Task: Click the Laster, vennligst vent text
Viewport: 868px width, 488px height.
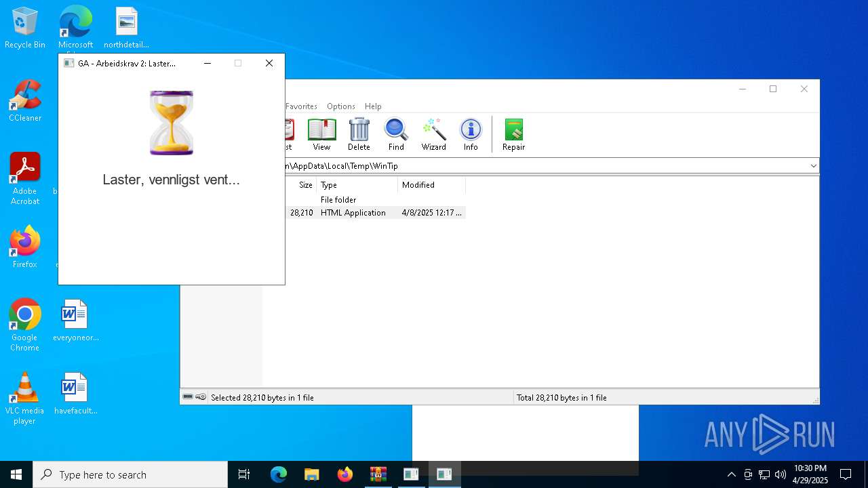Action: coord(172,180)
